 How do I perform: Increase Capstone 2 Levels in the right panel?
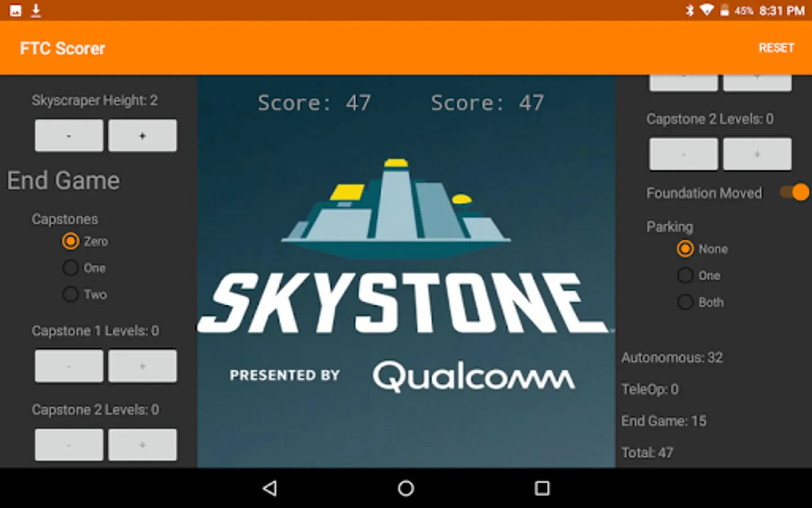coord(757,154)
